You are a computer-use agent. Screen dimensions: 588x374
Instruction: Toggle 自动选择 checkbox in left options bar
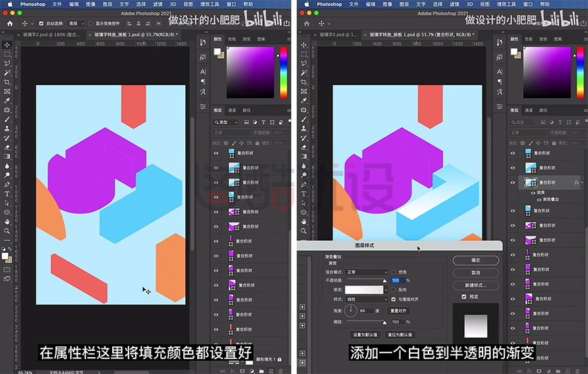point(41,23)
